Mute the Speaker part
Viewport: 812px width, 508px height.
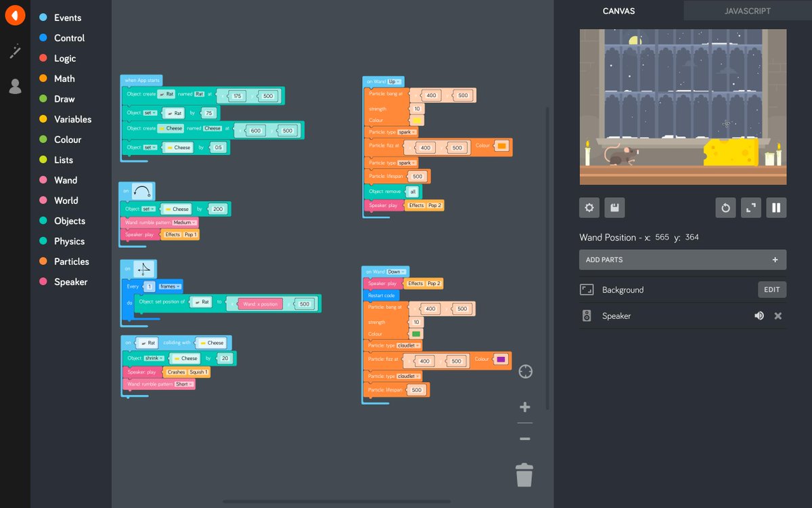point(759,316)
